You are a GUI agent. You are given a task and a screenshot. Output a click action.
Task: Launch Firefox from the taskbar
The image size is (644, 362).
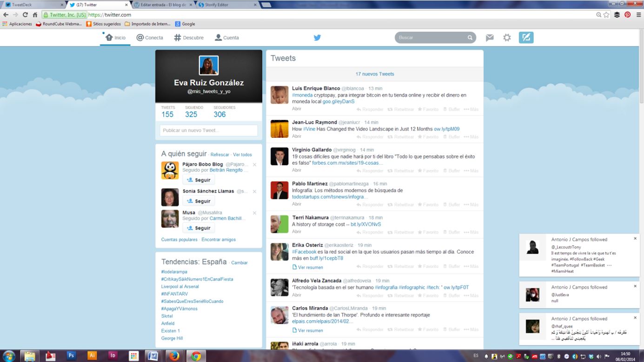(x=174, y=355)
